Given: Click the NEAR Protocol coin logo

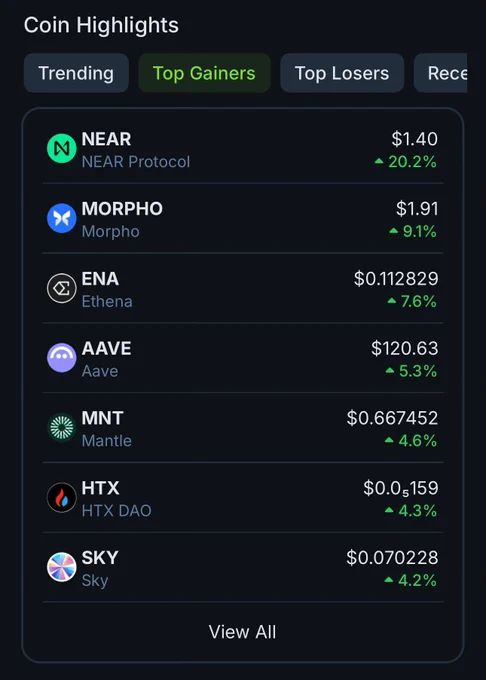Looking at the screenshot, I should 62,148.
